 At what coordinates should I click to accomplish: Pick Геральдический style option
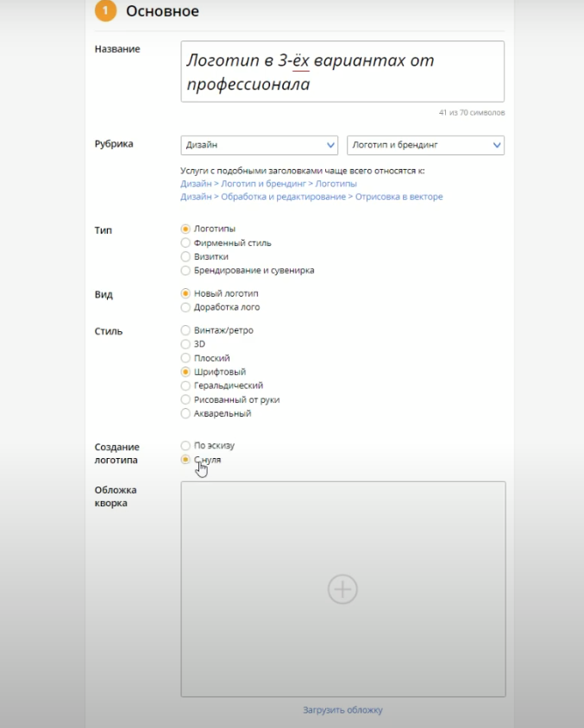[185, 386]
